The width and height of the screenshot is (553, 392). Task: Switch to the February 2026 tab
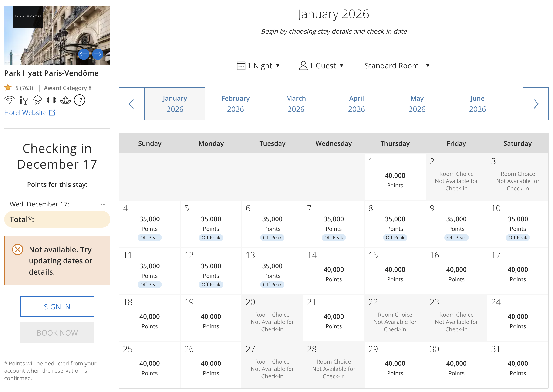pyautogui.click(x=235, y=104)
